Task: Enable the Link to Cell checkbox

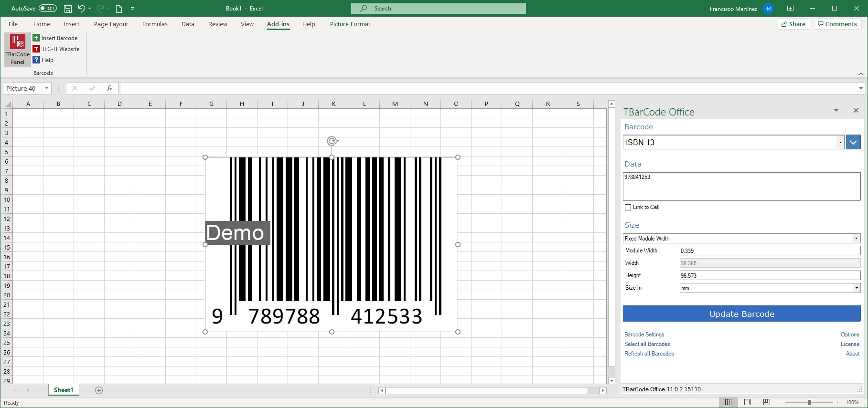Action: point(628,207)
